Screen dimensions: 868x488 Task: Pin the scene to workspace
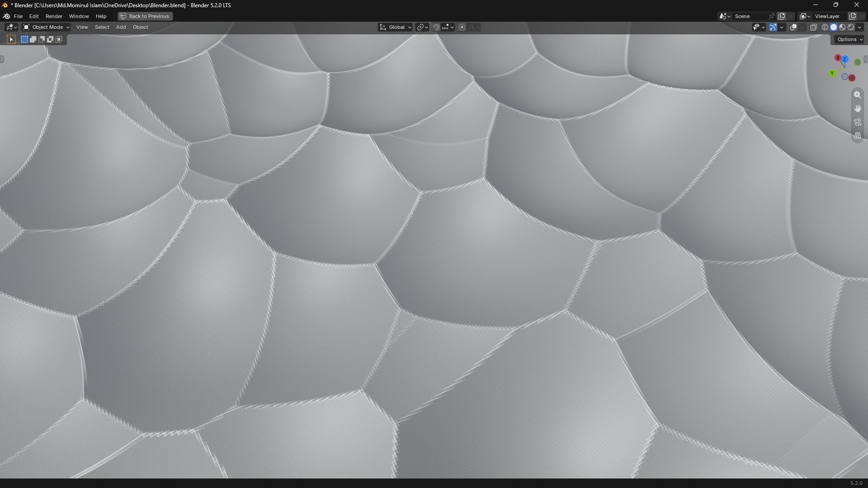[772, 16]
